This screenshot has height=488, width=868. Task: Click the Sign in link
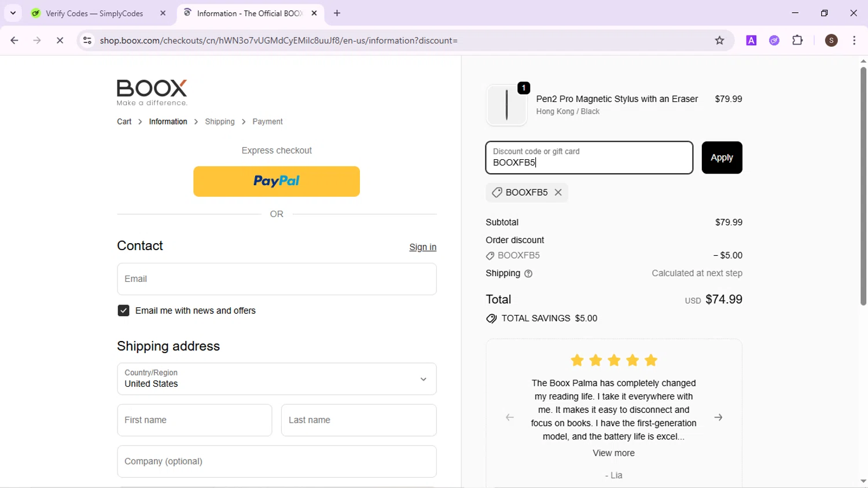click(x=423, y=247)
